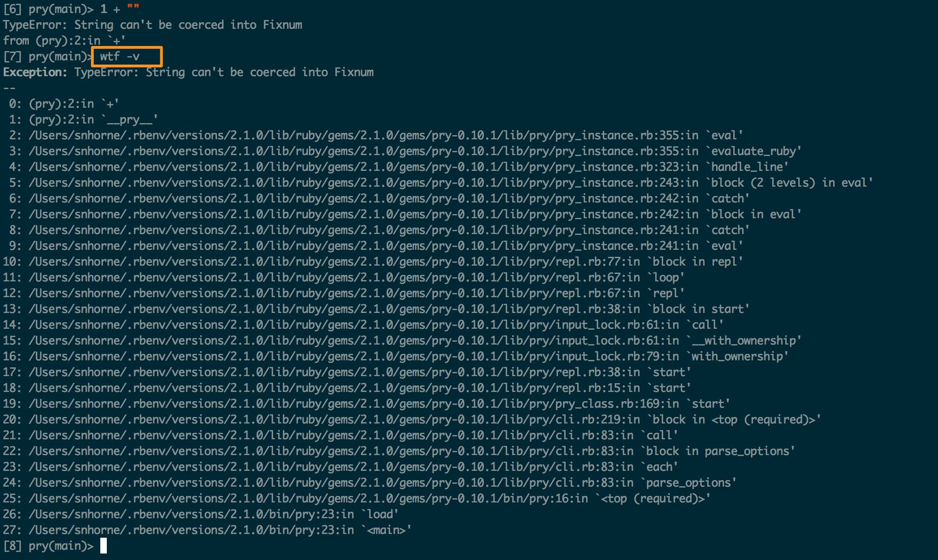Click `parse_options' in frame 24

(688, 483)
